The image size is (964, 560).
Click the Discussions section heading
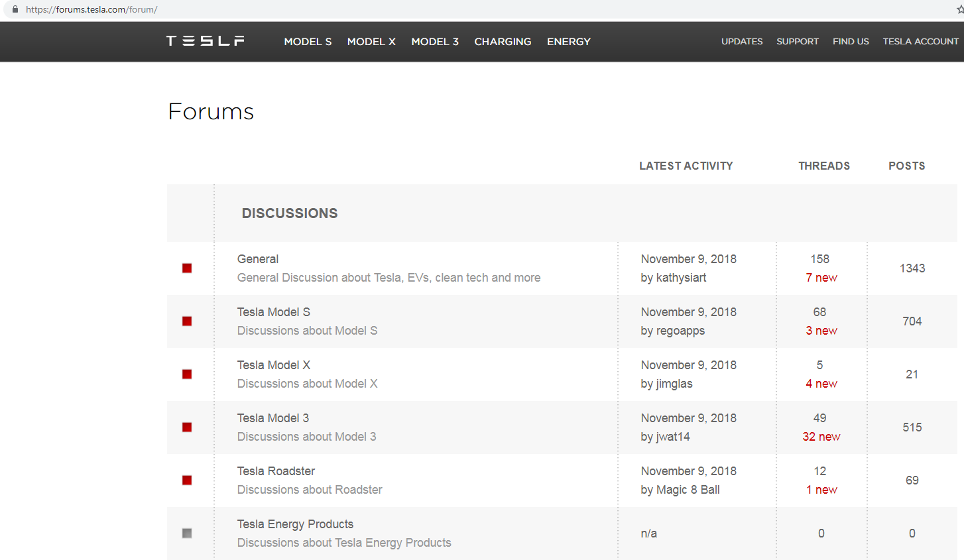[290, 213]
